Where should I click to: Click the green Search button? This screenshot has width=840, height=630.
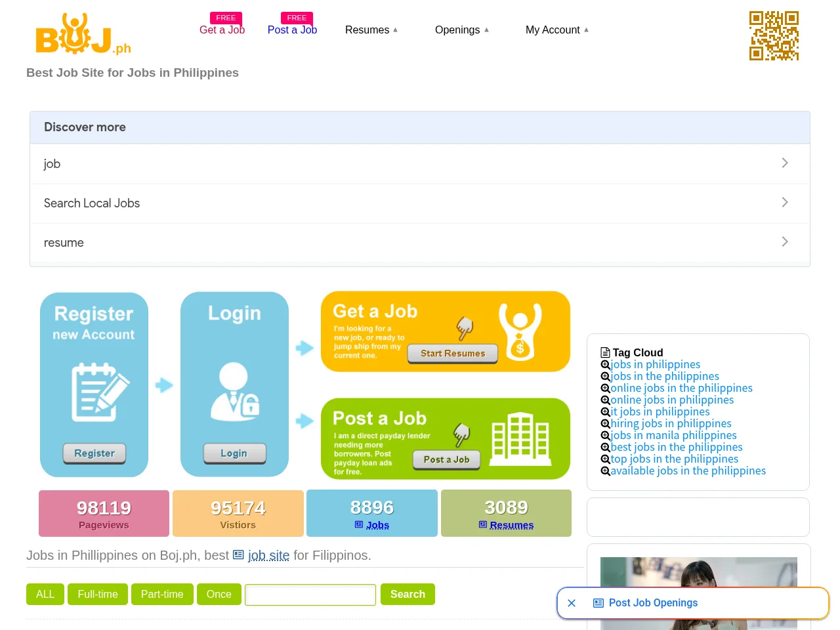tap(408, 594)
